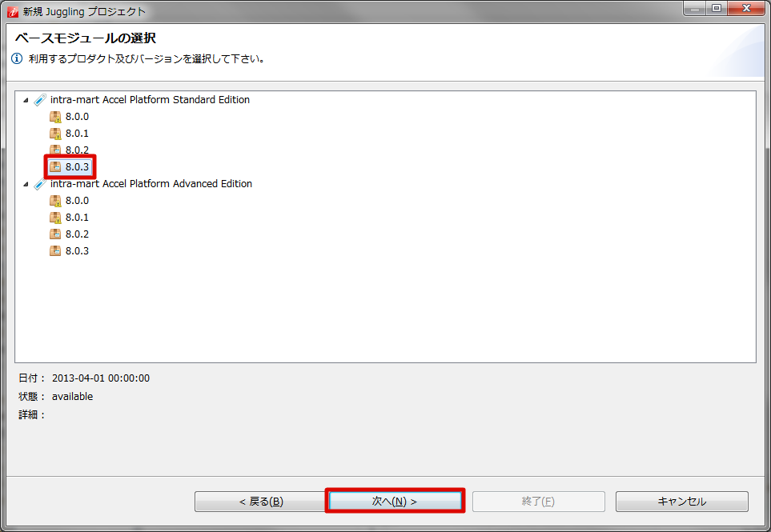The image size is (771, 532).
Task: Select intra-mart Accel Platform Advanced Edition label
Action: 151,184
